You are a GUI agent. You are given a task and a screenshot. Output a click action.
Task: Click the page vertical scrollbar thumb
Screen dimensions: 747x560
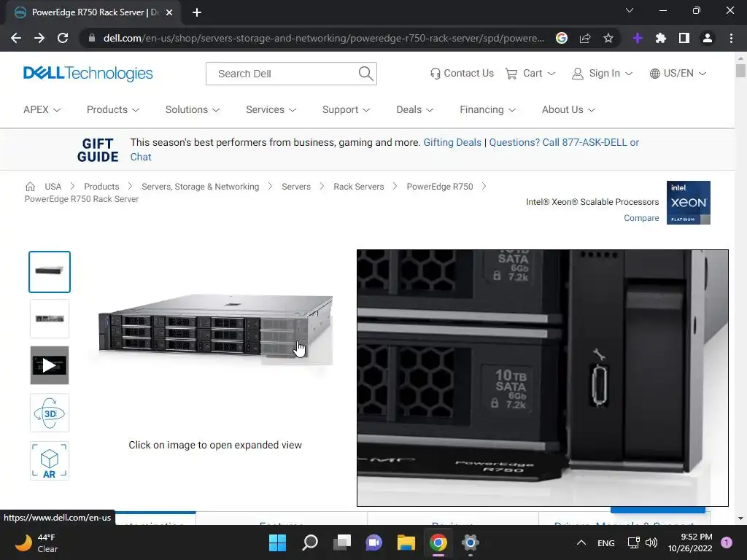740,71
